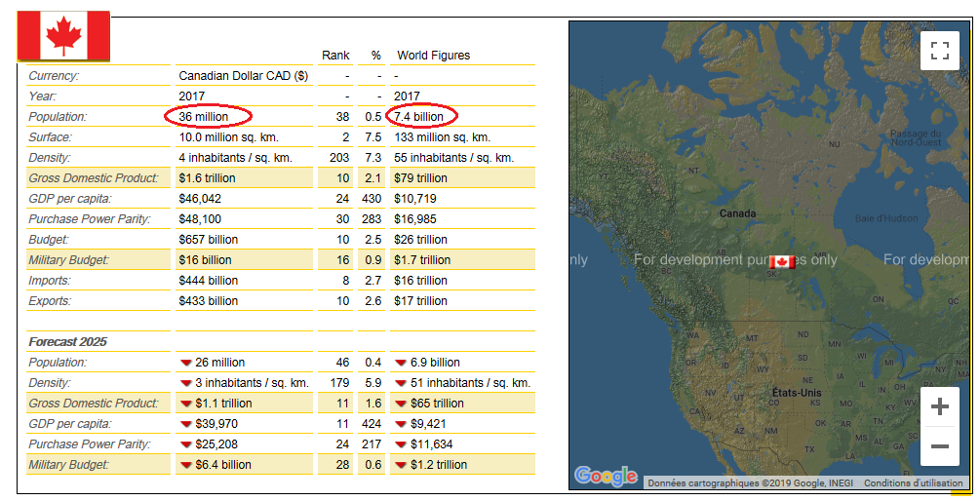This screenshot has height=501, width=980.
Task: Click the $433 billion exports value
Action: pos(208,301)
